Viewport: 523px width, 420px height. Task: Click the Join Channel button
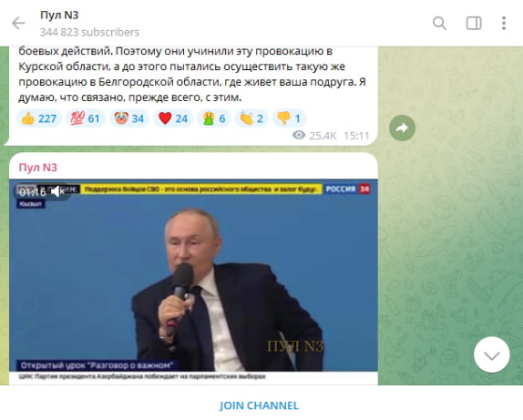(x=259, y=405)
